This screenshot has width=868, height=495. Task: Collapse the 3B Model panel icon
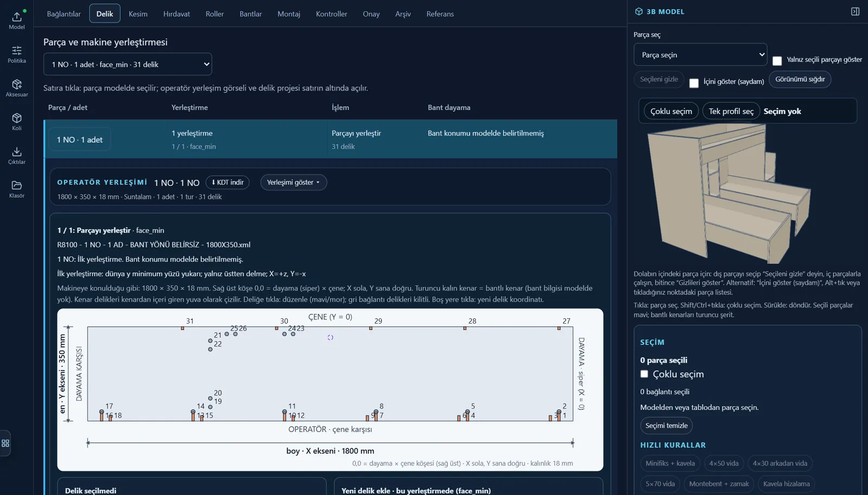point(855,11)
